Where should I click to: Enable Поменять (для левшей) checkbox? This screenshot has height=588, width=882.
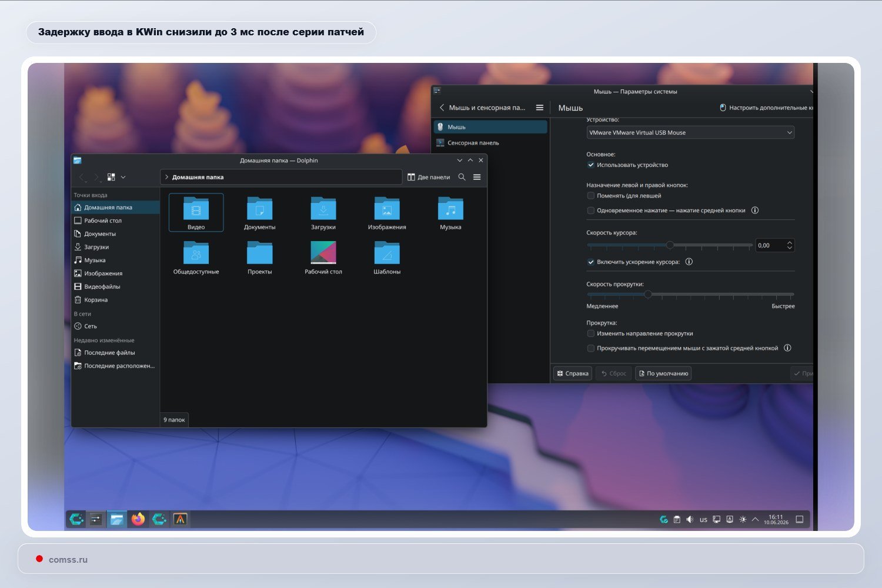pos(591,196)
